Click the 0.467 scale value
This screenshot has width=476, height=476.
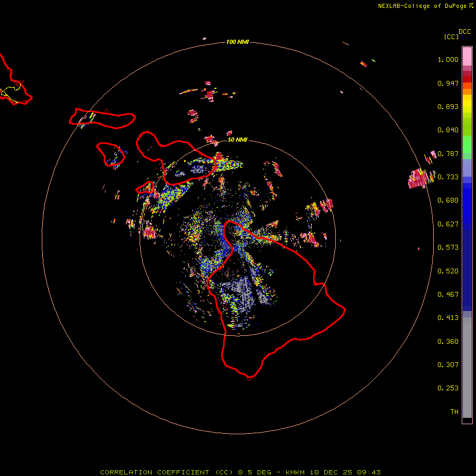(x=448, y=295)
